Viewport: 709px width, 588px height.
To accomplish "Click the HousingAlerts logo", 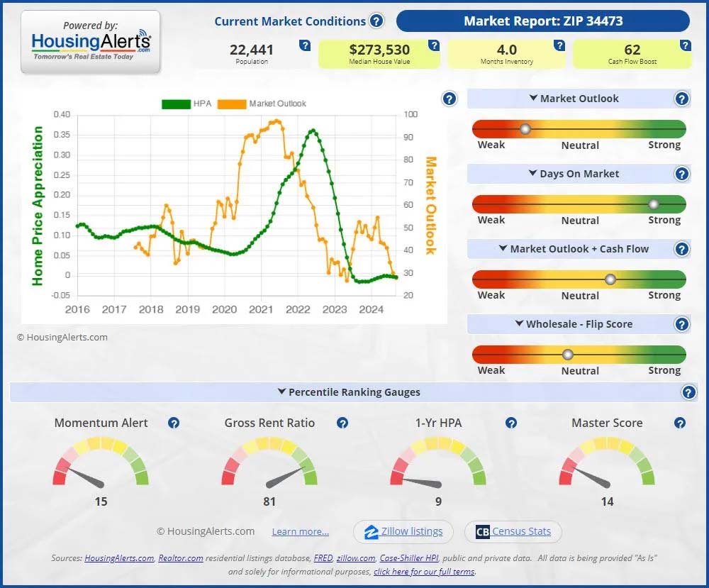I will (91, 43).
